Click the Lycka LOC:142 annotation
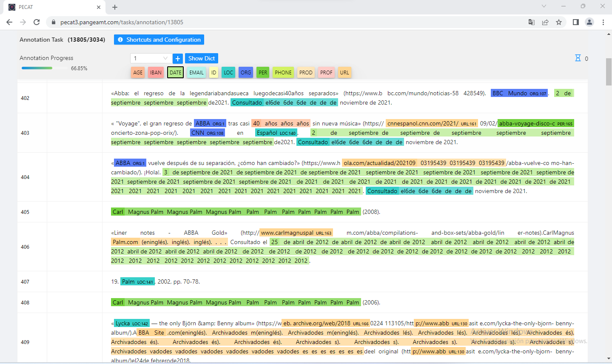The image size is (612, 364). click(x=132, y=323)
